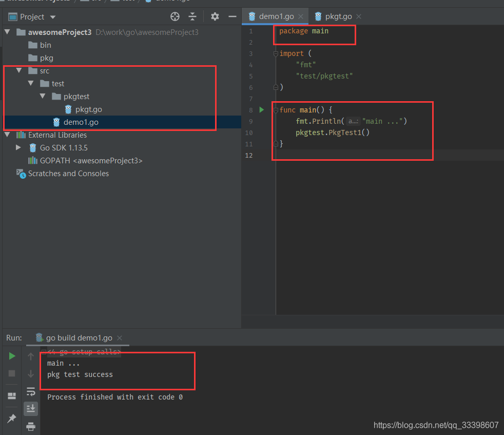Click the Print icon in Run panel
Image resolution: width=504 pixels, height=435 pixels.
click(x=31, y=426)
